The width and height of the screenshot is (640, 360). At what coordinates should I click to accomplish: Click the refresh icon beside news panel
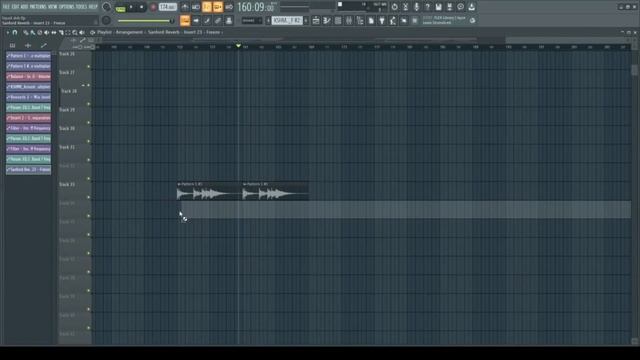pos(472,20)
